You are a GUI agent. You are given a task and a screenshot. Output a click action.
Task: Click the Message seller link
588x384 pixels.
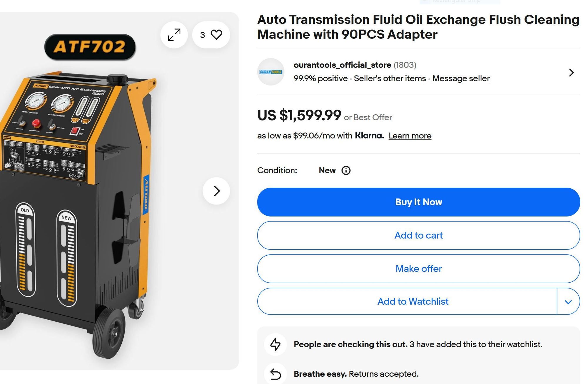click(x=461, y=78)
